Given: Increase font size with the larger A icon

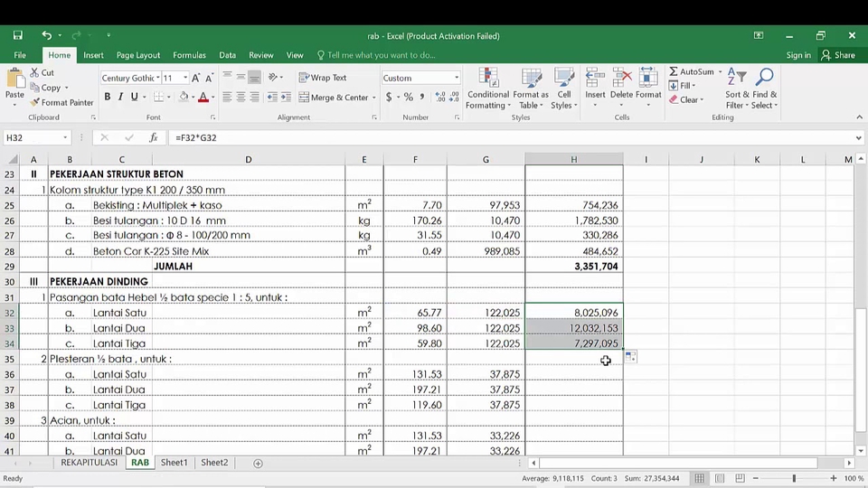Looking at the screenshot, I should [195, 78].
